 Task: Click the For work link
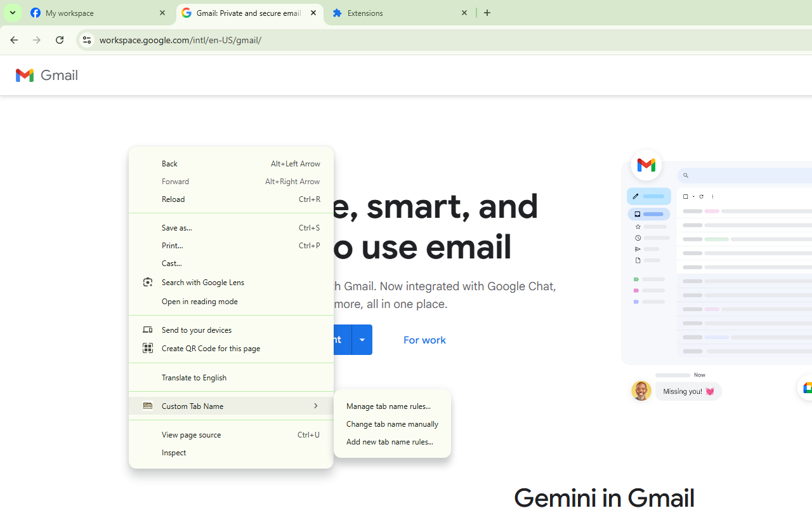pos(424,340)
